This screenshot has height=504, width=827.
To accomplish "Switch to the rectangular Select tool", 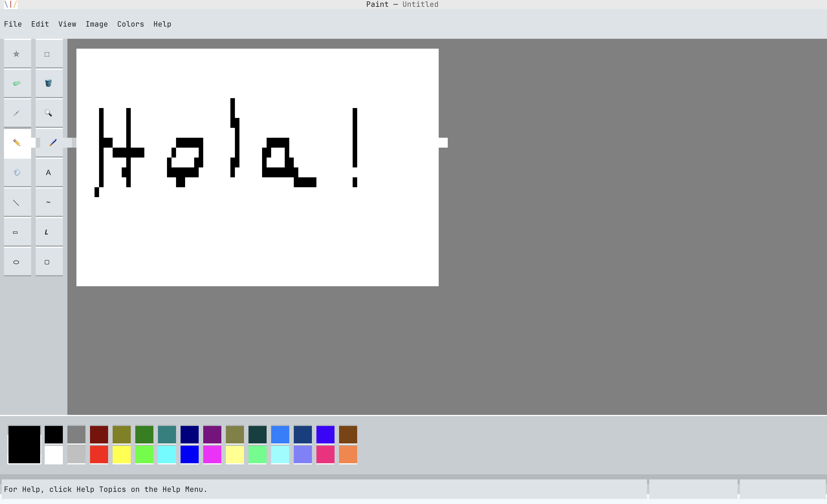I will [x=49, y=54].
